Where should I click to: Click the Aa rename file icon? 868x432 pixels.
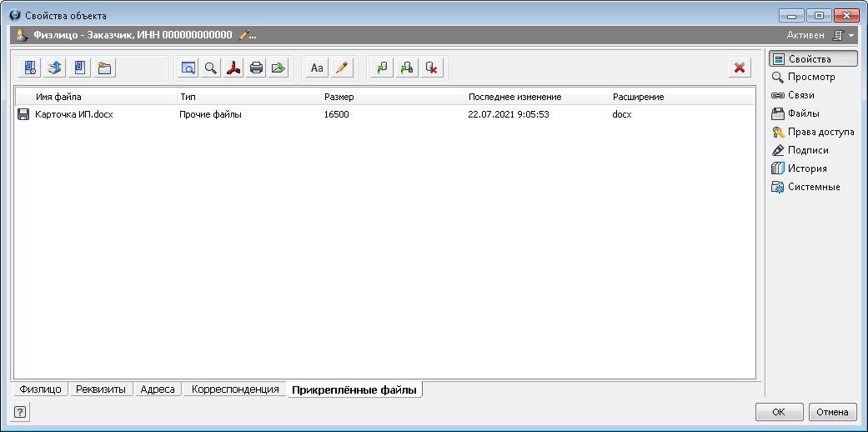317,68
